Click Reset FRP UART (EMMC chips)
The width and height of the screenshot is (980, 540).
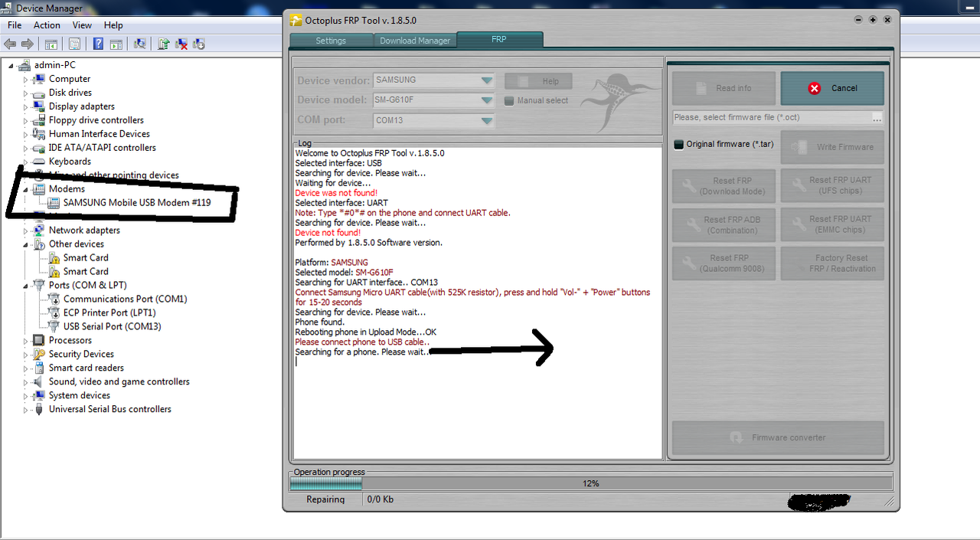click(832, 225)
